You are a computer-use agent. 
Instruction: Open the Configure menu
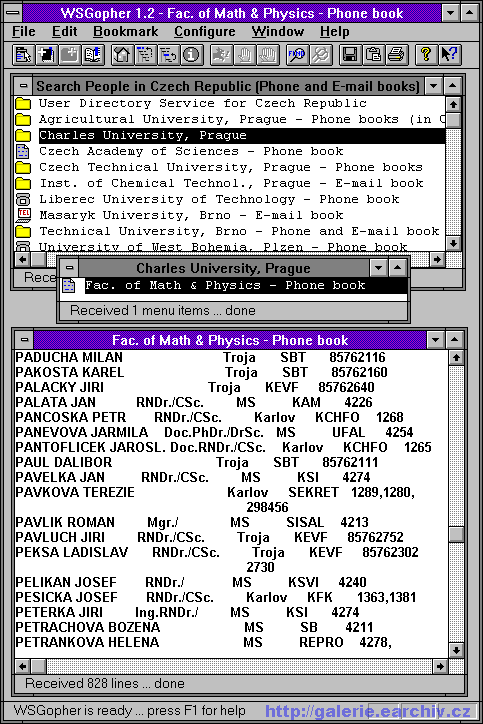click(x=205, y=31)
